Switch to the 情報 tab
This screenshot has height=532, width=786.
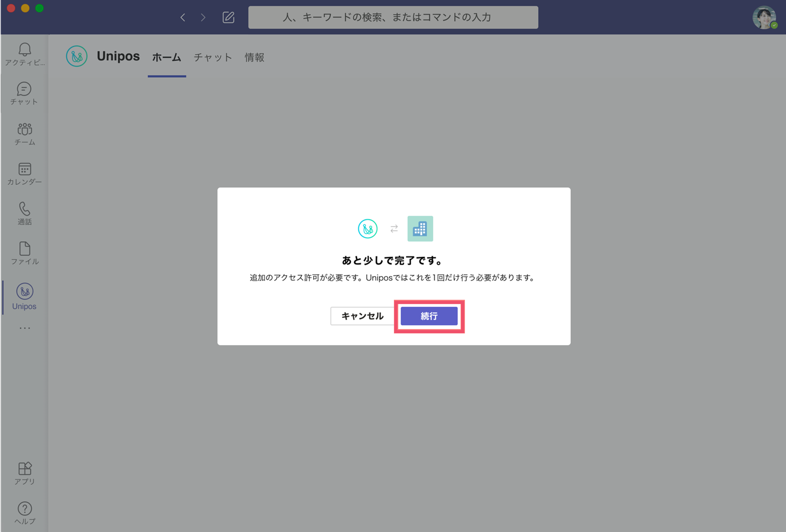pos(254,57)
